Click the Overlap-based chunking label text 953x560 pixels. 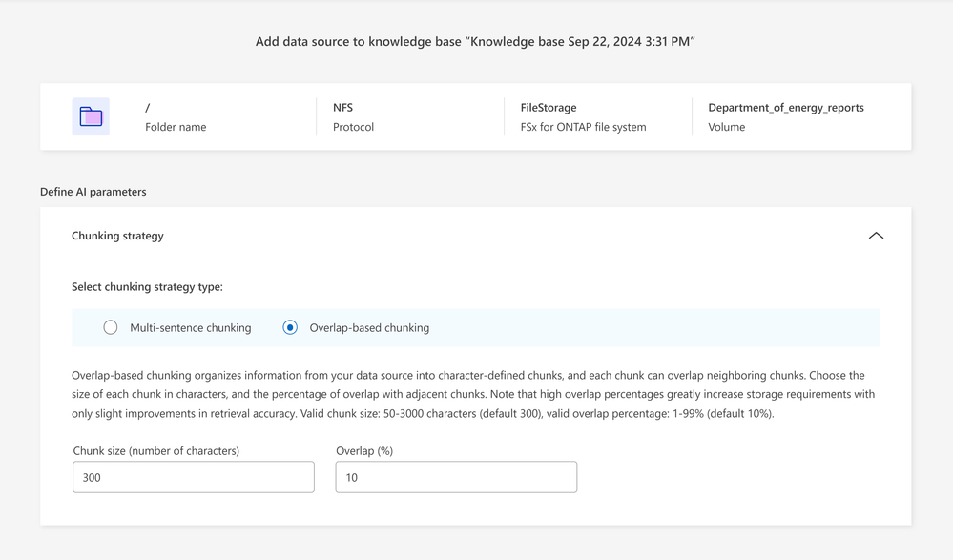point(369,327)
